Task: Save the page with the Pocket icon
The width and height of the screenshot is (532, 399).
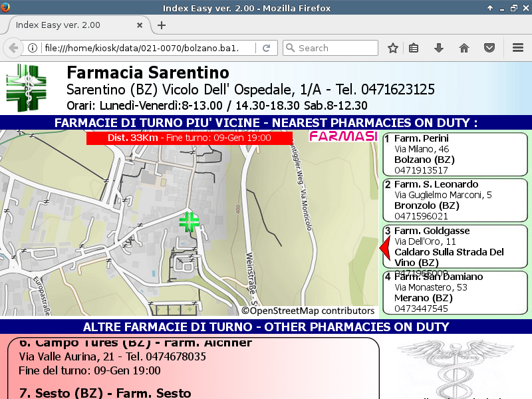Action: tap(489, 48)
